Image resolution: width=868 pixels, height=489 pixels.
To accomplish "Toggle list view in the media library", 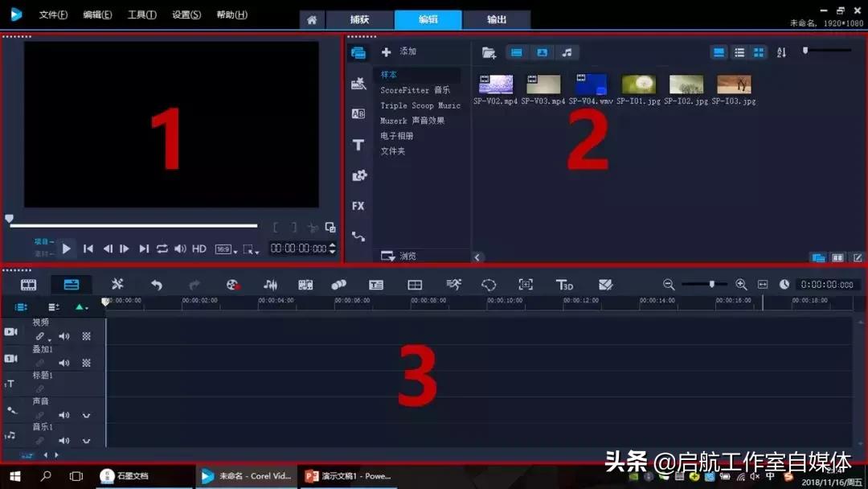I will (739, 51).
